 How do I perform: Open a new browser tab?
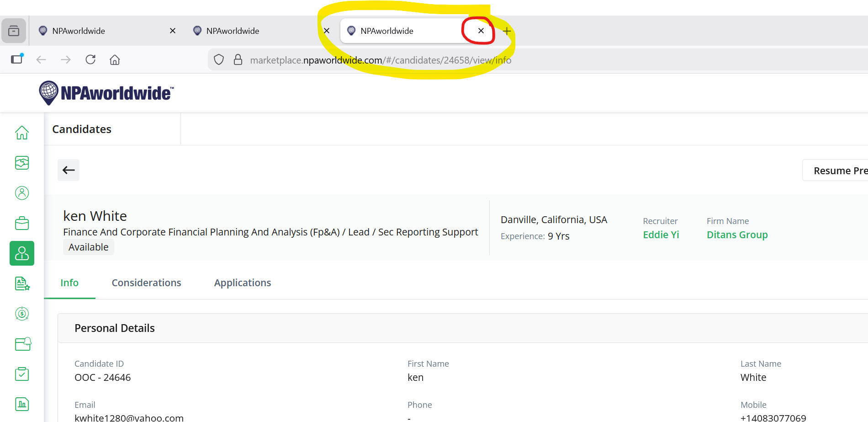(x=507, y=31)
